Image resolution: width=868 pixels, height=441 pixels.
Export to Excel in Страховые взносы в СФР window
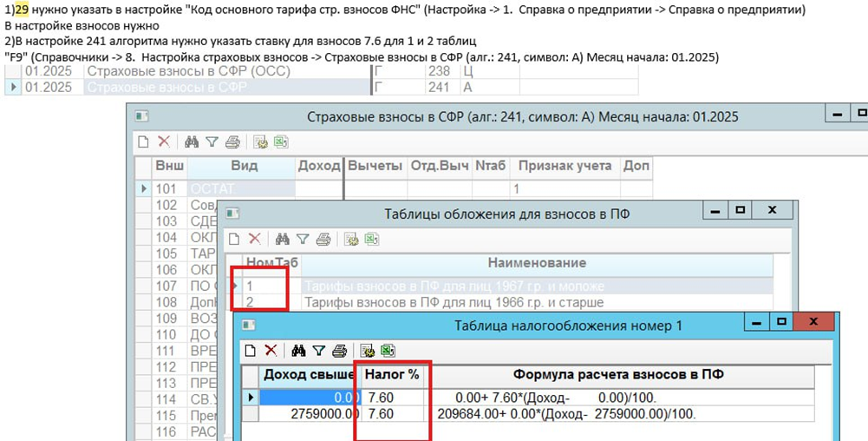(x=281, y=142)
